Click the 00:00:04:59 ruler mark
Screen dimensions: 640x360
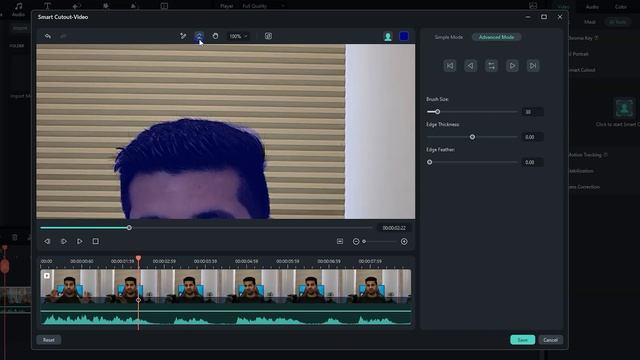click(247, 261)
